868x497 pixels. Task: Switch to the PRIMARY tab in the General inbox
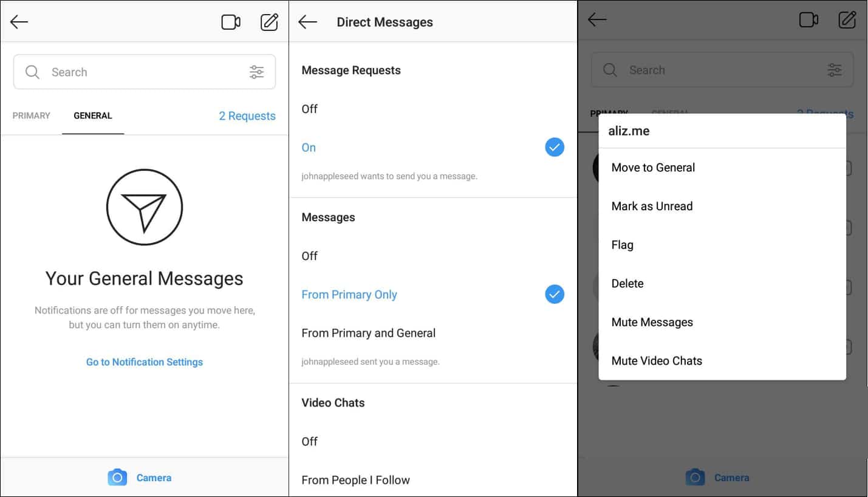coord(32,115)
